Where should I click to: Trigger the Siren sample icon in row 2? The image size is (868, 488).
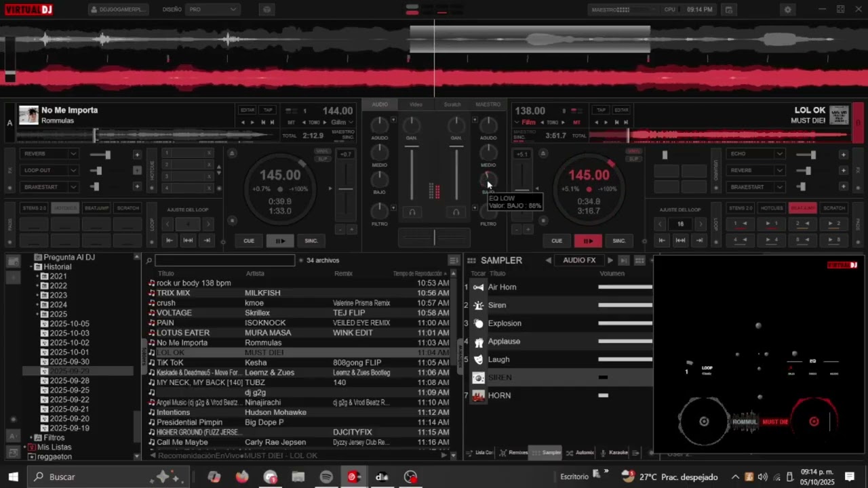click(x=479, y=305)
